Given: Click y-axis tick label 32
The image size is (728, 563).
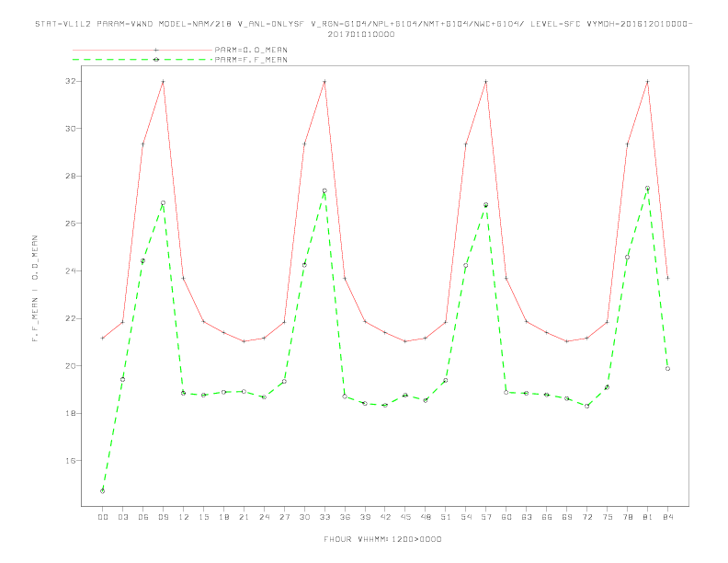Looking at the screenshot, I should coord(70,81).
